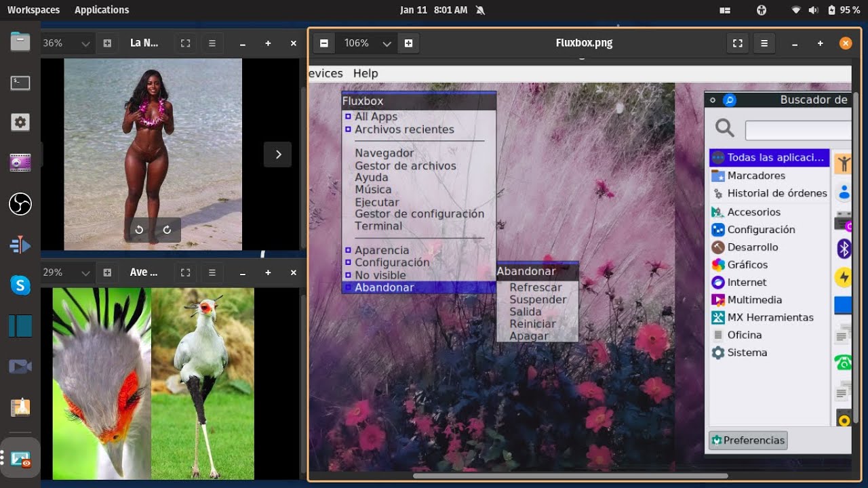Screen dimensions: 868x488
Task: Open the Applications menu in the top bar
Action: tap(102, 9)
